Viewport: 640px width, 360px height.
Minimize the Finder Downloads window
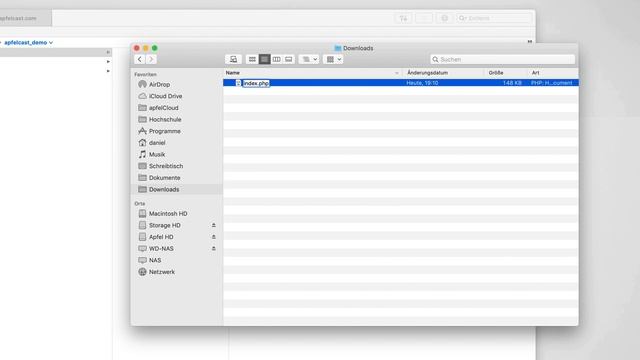click(146, 48)
